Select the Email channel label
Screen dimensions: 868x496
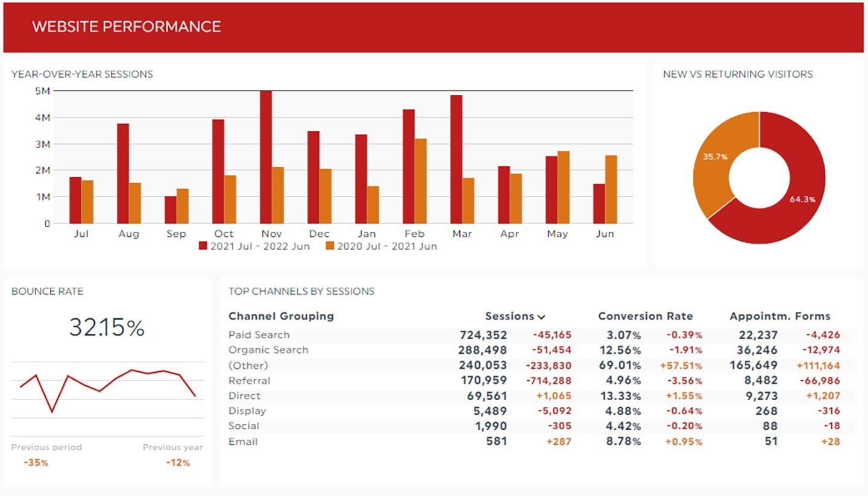tap(243, 442)
